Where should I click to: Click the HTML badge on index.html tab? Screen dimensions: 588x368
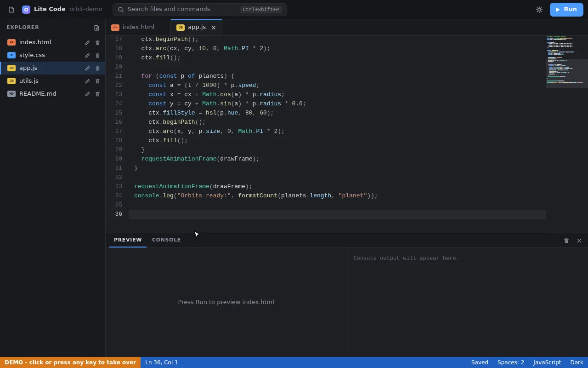(115, 28)
